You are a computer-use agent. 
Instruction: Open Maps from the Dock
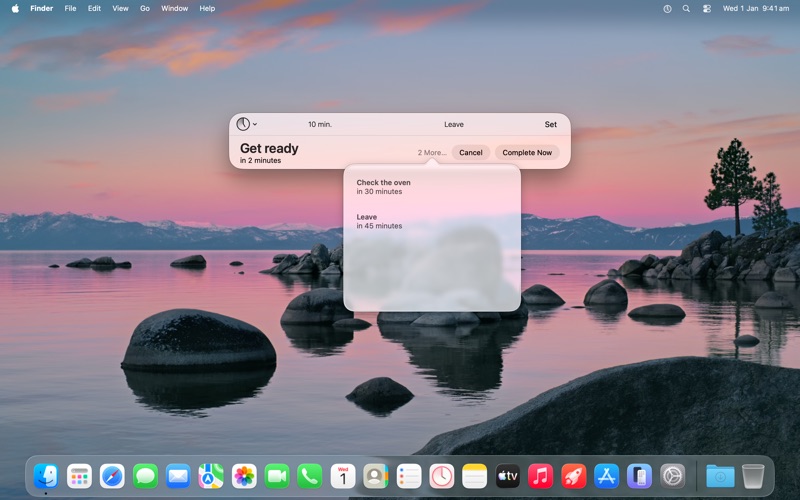coord(211,476)
